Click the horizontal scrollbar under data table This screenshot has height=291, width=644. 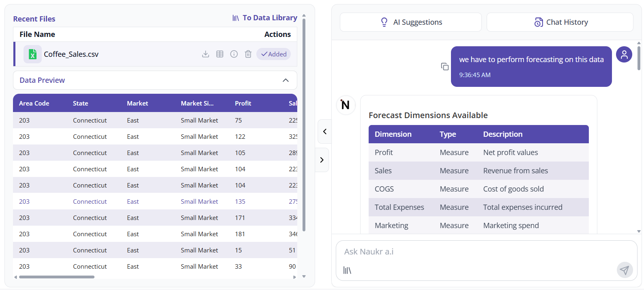[57, 277]
